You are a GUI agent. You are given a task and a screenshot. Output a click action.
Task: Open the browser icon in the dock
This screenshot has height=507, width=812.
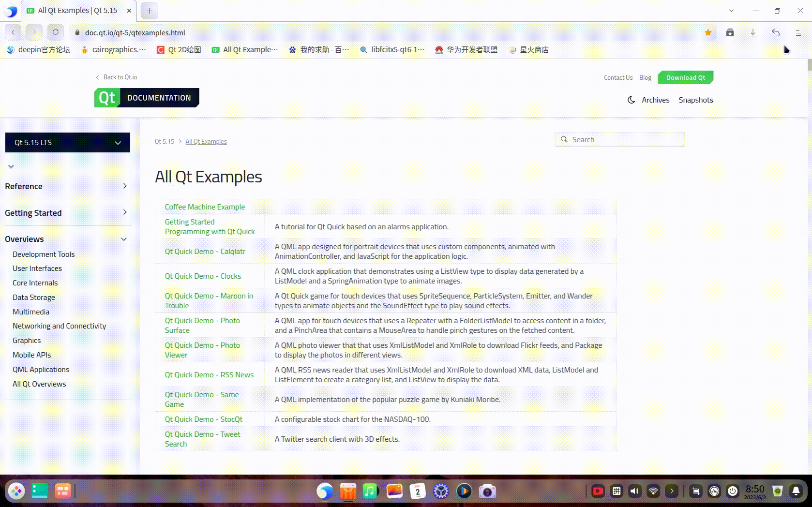point(325,492)
